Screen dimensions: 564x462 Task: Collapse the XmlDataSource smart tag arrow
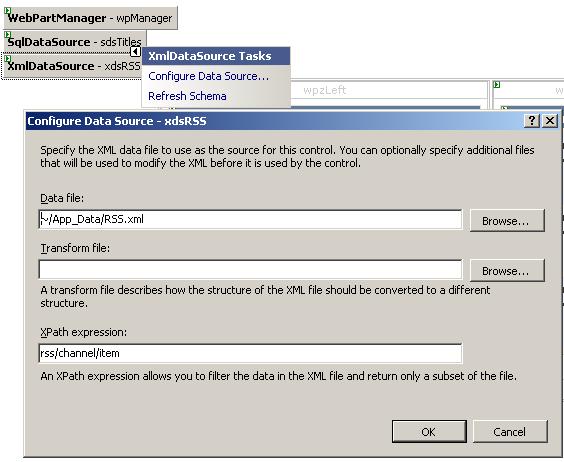135,52
